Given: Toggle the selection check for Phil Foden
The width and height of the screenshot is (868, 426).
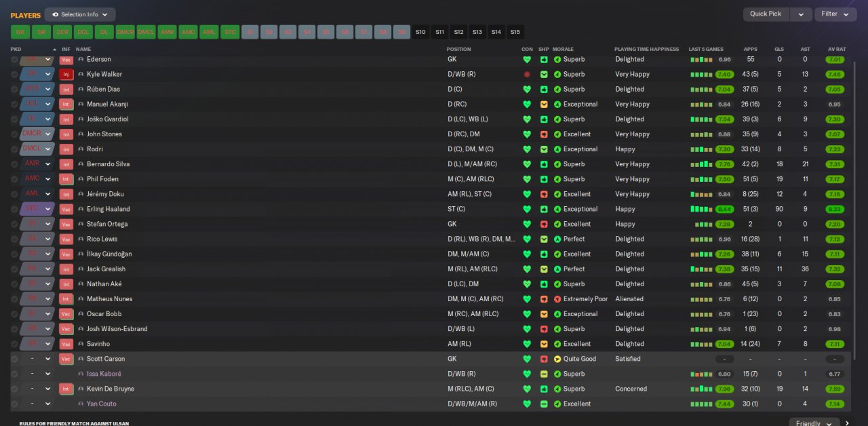Looking at the screenshot, I should pos(14,179).
